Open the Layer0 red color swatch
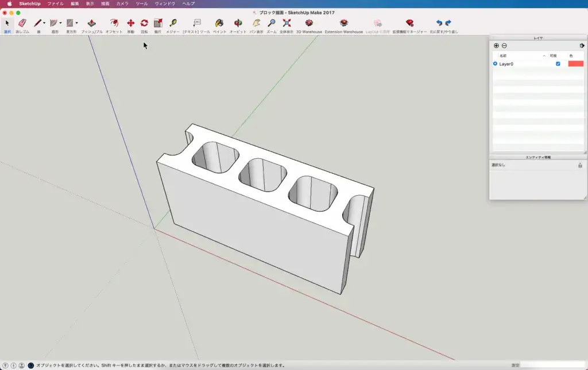Screen dimensions: 588x370 tap(575, 64)
